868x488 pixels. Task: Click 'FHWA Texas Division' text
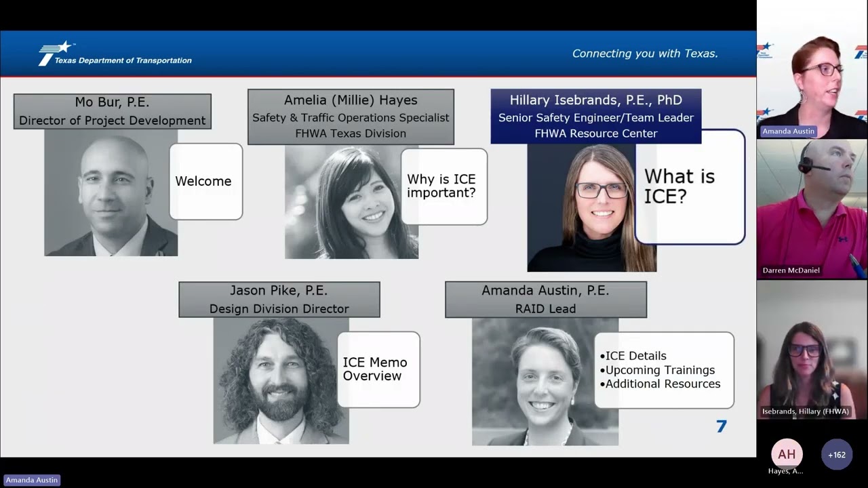click(351, 134)
